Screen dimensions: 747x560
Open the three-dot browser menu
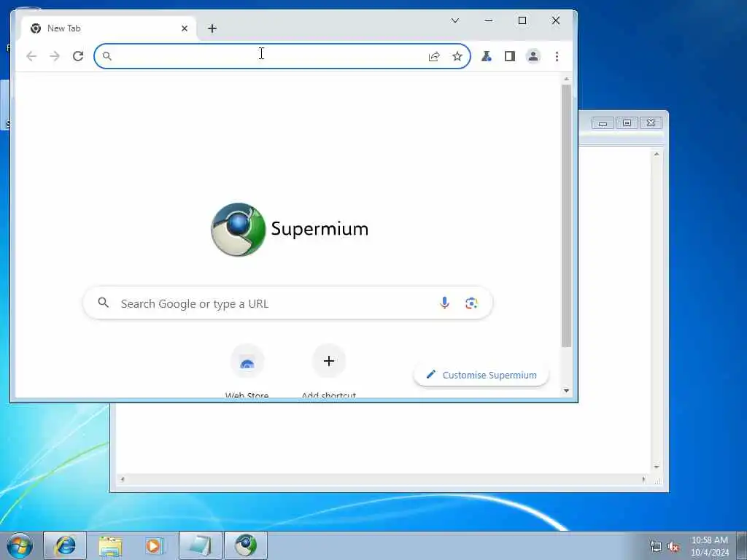(x=557, y=56)
